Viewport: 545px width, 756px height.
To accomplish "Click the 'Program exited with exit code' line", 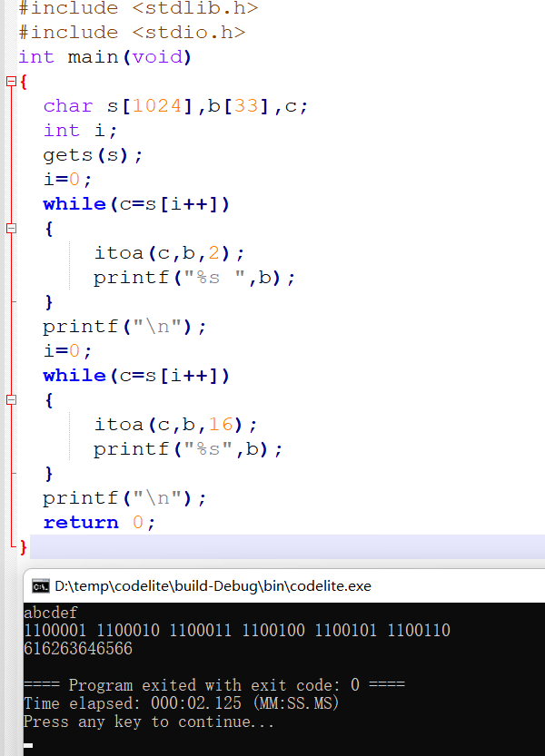I will click(x=214, y=685).
